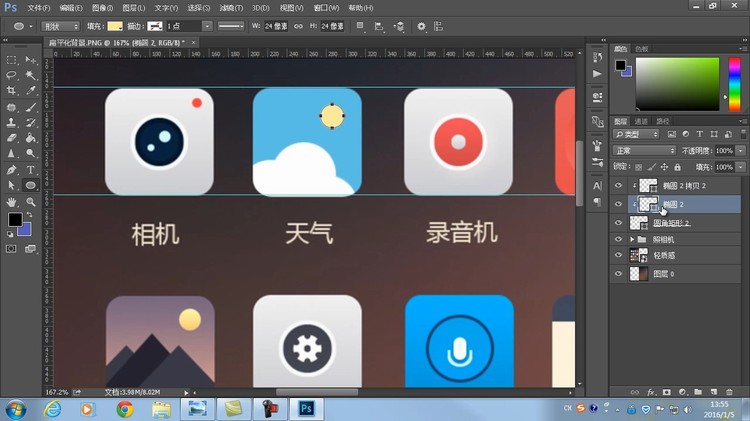Screen dimensions: 750x421
Task: Switch to the 色板 swatches tab
Action: (x=641, y=49)
